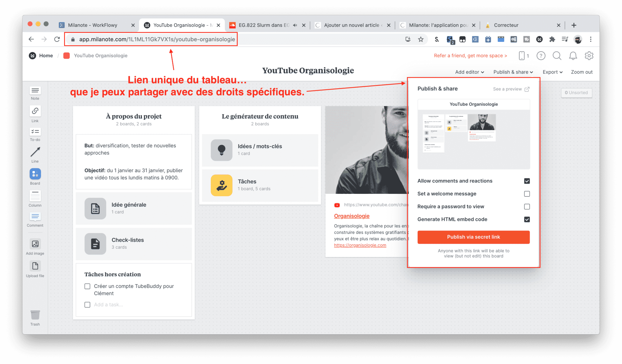The image size is (622, 364).
Task: Click the Milanote Home logo icon
Action: point(32,56)
